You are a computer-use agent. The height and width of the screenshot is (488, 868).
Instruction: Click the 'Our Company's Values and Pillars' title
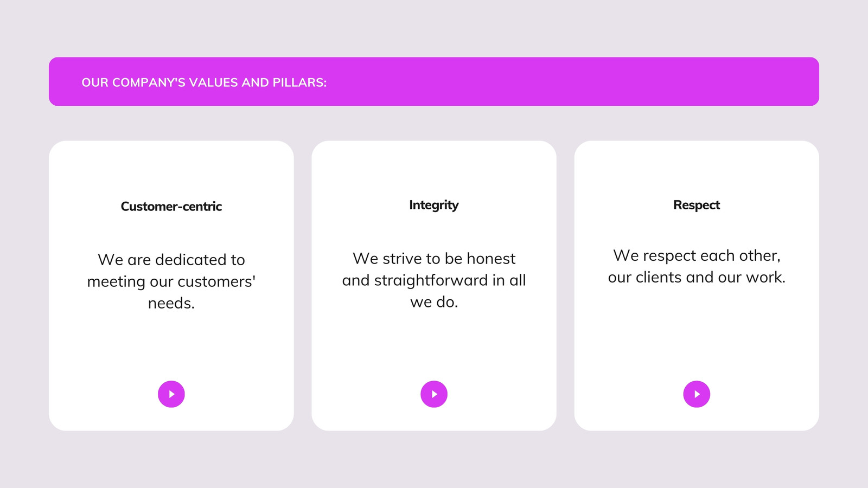click(x=204, y=82)
